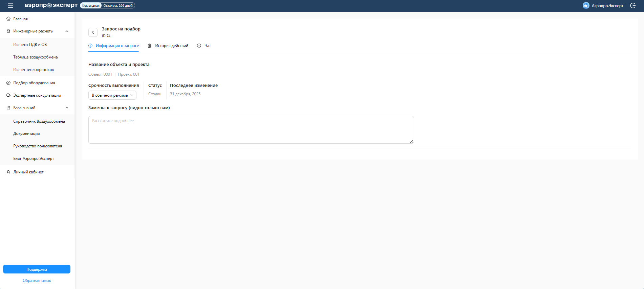644x289 pixels.
Task: Open the Обратная связь link
Action: pos(37,281)
